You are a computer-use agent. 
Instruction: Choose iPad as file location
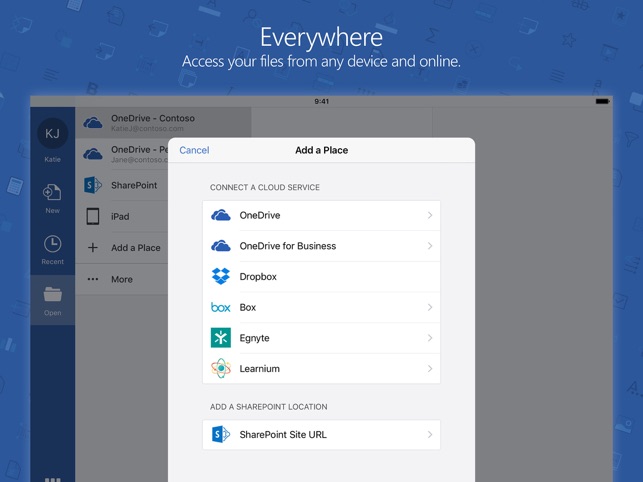[x=120, y=217]
